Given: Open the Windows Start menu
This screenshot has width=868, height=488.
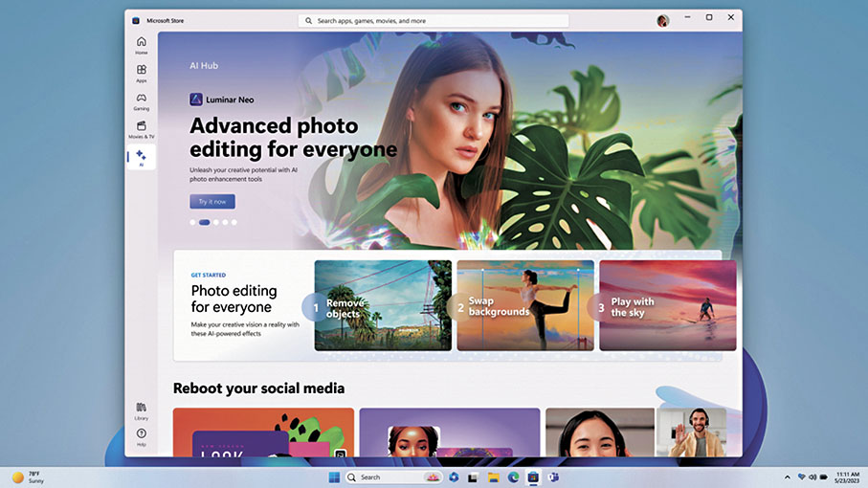Looking at the screenshot, I should tap(334, 477).
